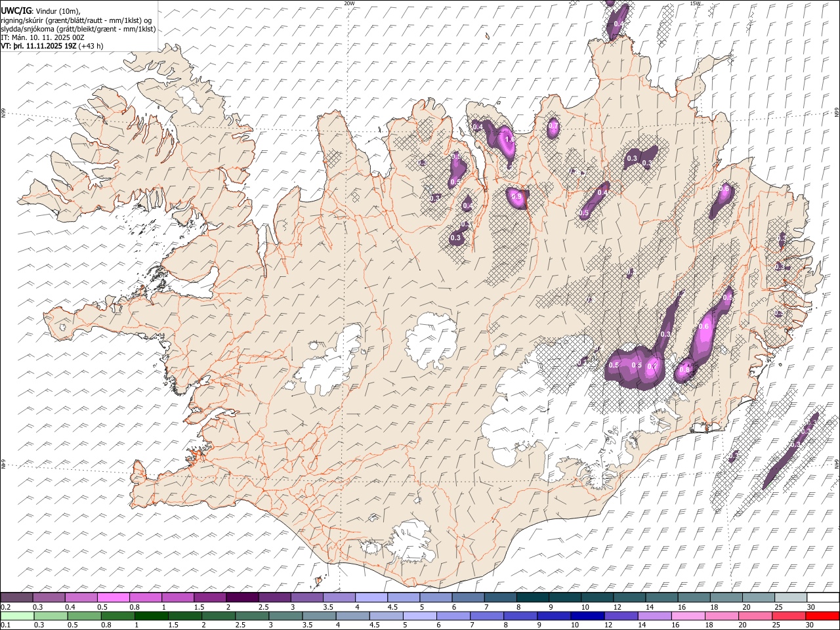Select the 0.2 swatch in the upper snow scale
840x630 pixels.
tap(16, 597)
